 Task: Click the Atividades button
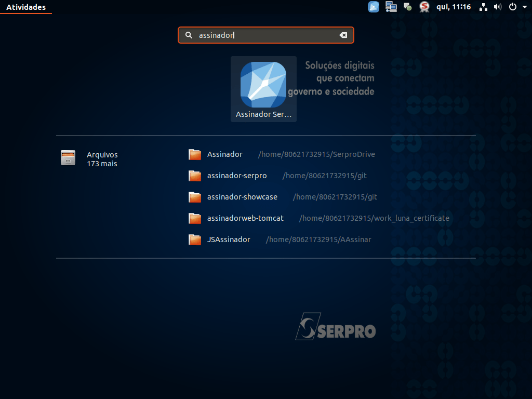click(x=26, y=7)
